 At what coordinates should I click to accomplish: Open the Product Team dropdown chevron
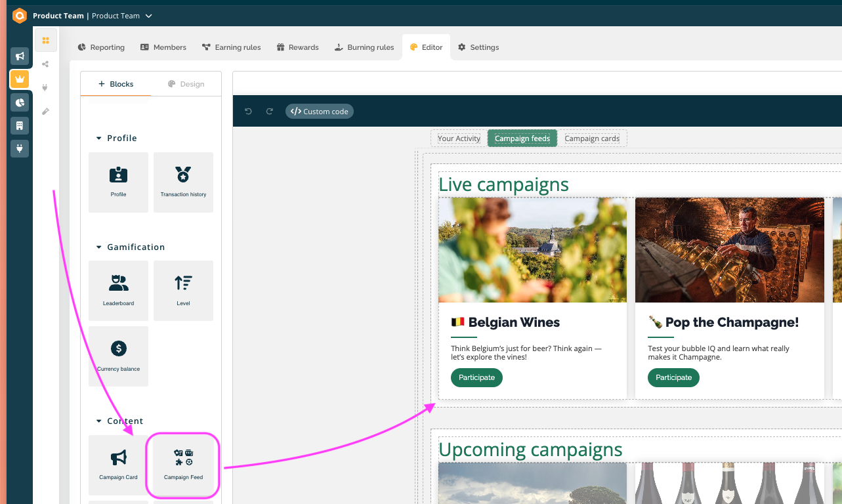point(149,16)
